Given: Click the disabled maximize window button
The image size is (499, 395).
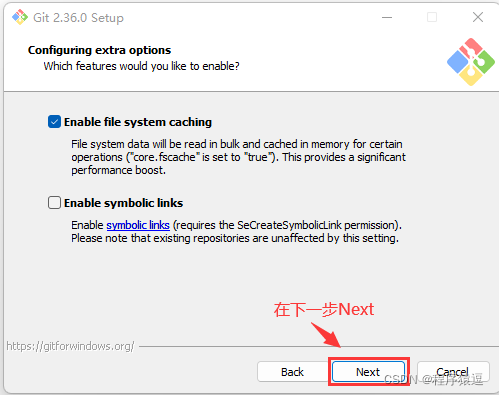Looking at the screenshot, I should 432,17.
